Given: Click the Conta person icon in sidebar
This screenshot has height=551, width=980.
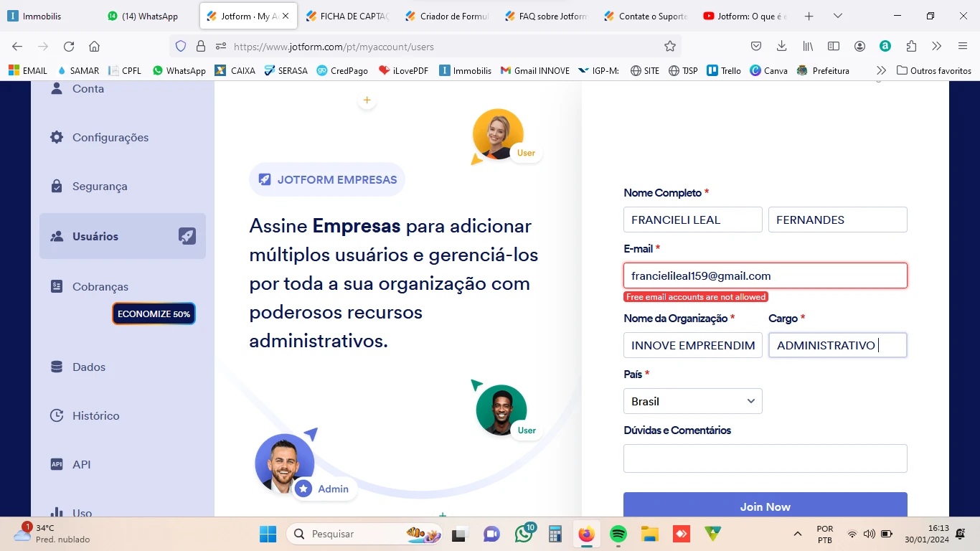Looking at the screenshot, I should tap(57, 88).
